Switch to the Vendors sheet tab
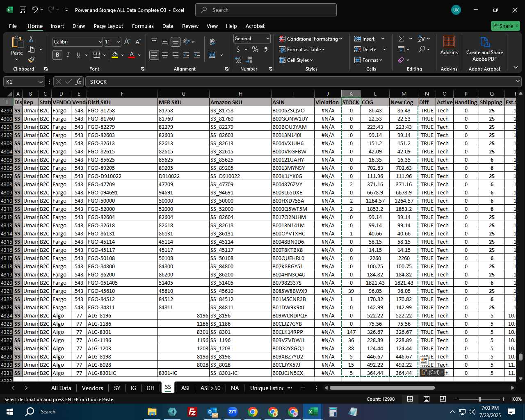525x420 pixels. pyautogui.click(x=92, y=388)
